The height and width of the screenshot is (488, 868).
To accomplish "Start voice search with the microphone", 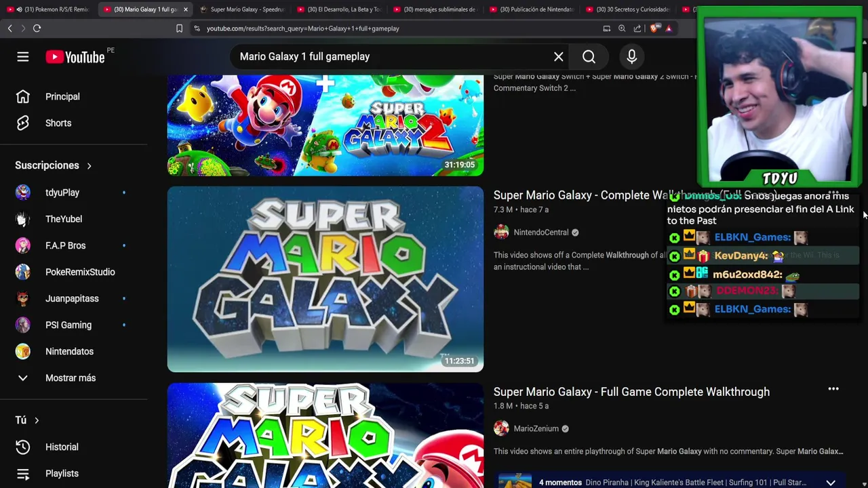I will click(x=631, y=57).
